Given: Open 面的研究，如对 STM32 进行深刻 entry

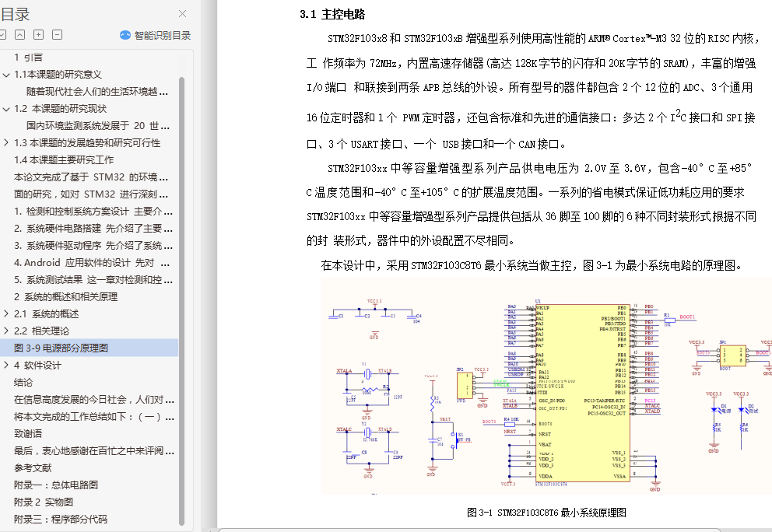Looking at the screenshot, I should coord(91,194).
